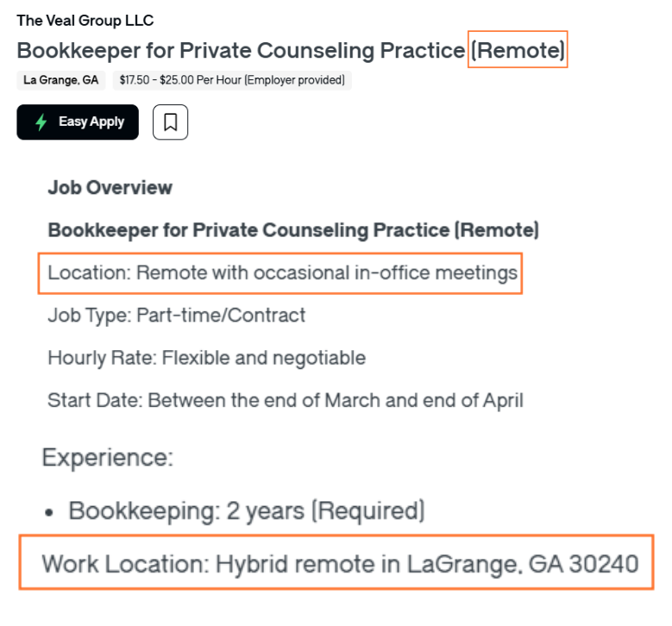Select the Job Type: Part-time/Contract line
The height and width of the screenshot is (626, 672).
point(176,316)
